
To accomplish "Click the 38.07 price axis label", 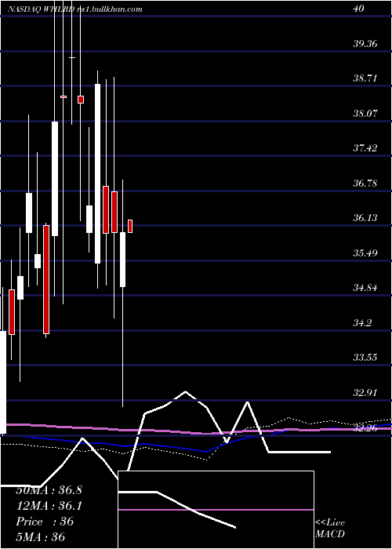I will [365, 113].
